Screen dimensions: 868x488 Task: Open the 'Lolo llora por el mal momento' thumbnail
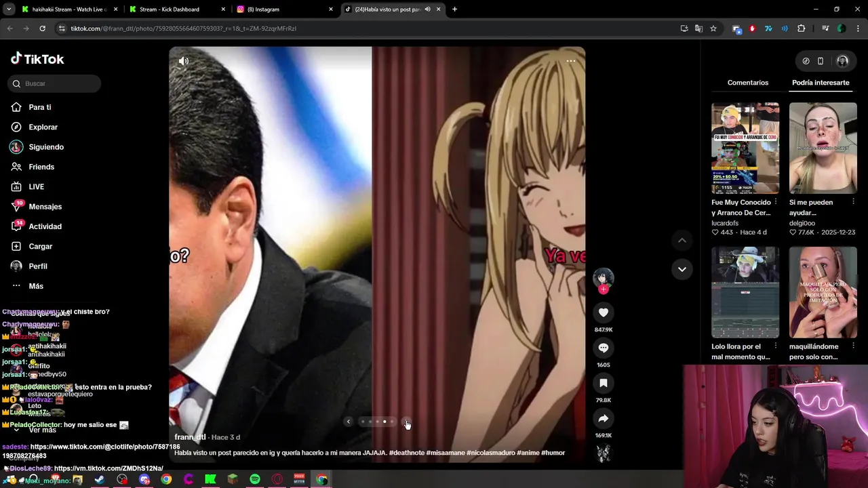coord(745,292)
